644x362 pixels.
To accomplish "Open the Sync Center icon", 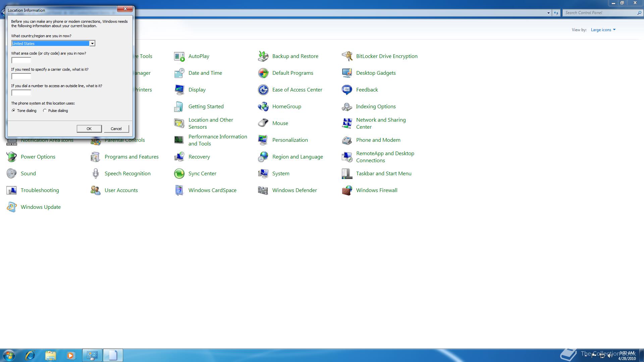I will click(x=179, y=174).
